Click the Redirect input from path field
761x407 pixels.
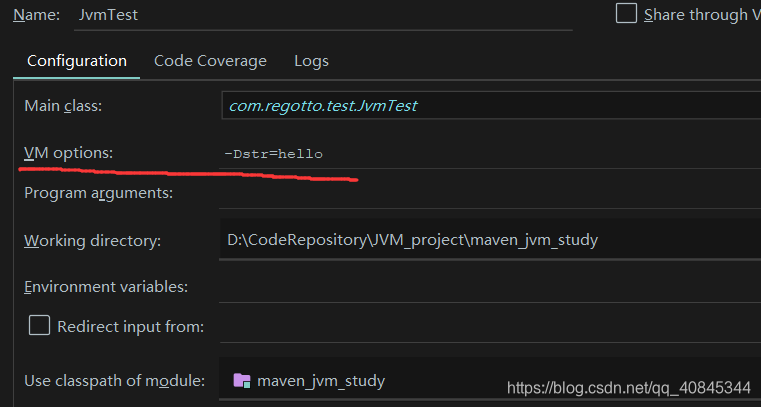(490, 327)
